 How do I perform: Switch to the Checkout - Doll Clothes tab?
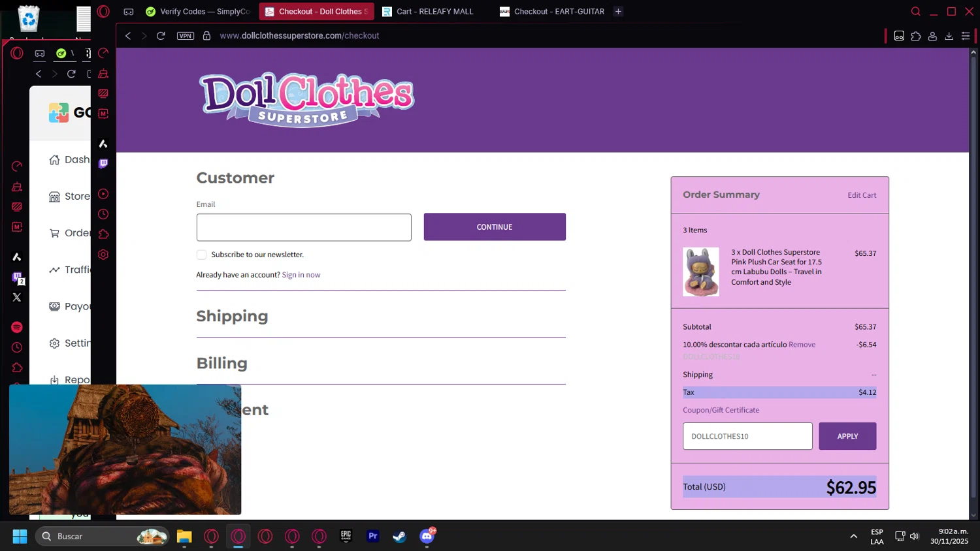(317, 12)
